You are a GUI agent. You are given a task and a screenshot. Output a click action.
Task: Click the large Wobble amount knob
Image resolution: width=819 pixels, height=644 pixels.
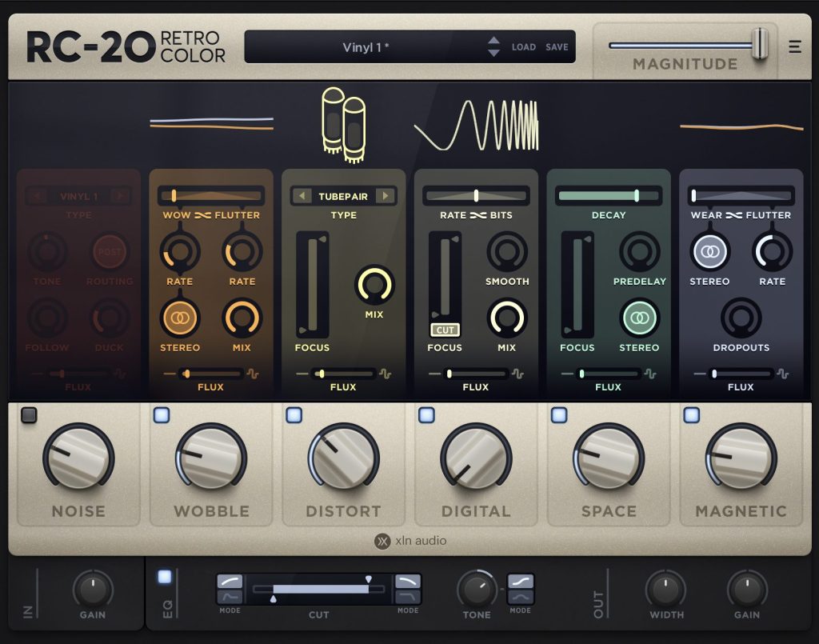click(x=211, y=458)
